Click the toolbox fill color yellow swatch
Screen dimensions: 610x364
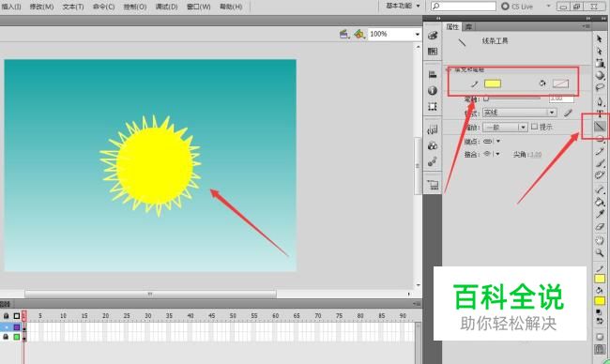[x=600, y=301]
